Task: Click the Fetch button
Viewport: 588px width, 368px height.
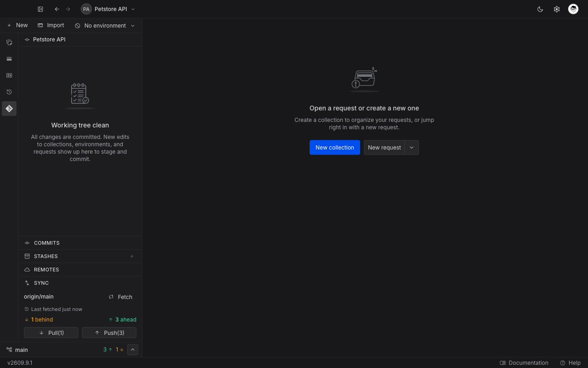Action: click(x=121, y=297)
